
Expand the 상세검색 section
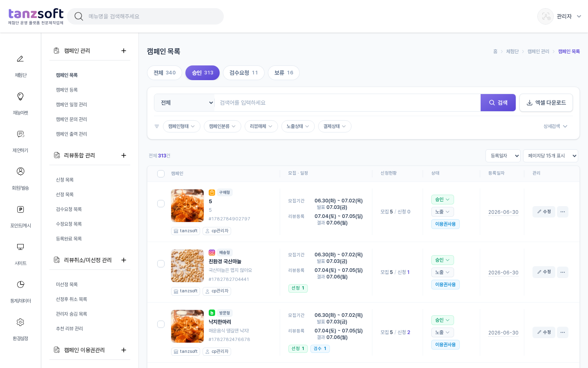point(555,126)
